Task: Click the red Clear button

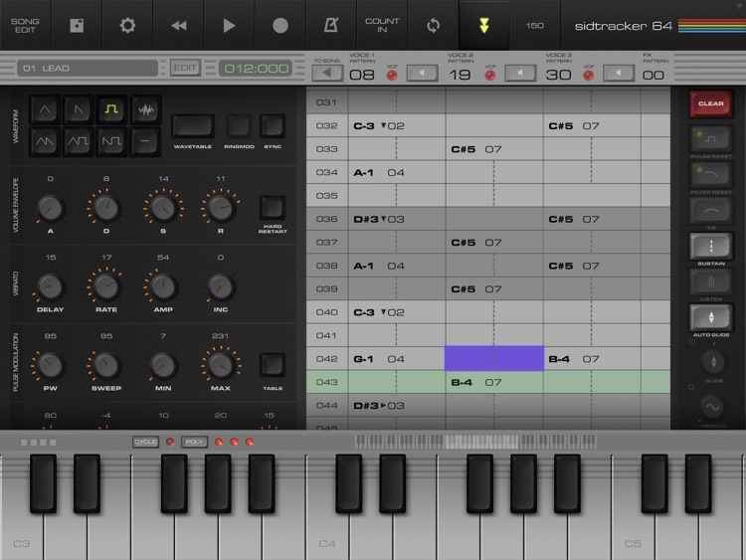Action: (x=711, y=103)
